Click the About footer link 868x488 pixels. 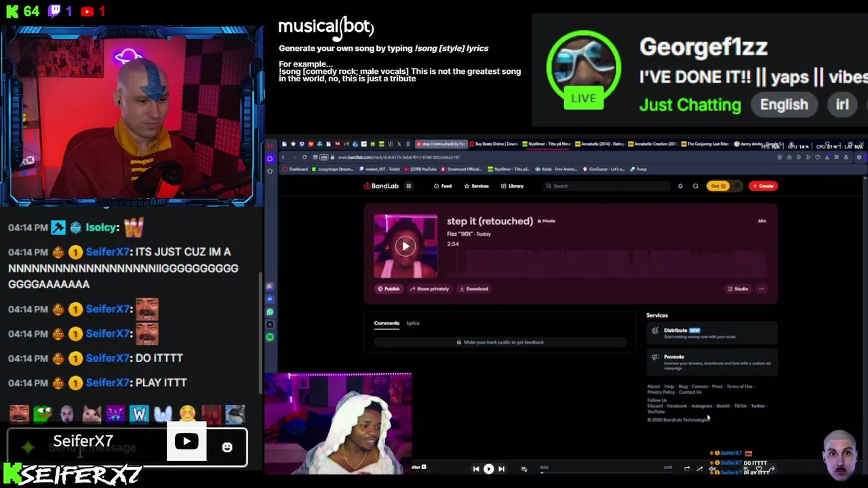point(653,386)
